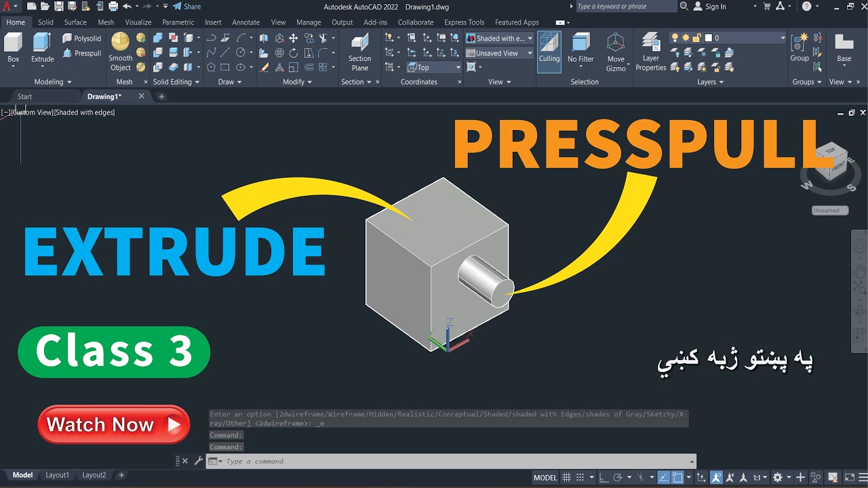The width and height of the screenshot is (868, 488).
Task: Click the Solid Union icon
Action: 158,39
